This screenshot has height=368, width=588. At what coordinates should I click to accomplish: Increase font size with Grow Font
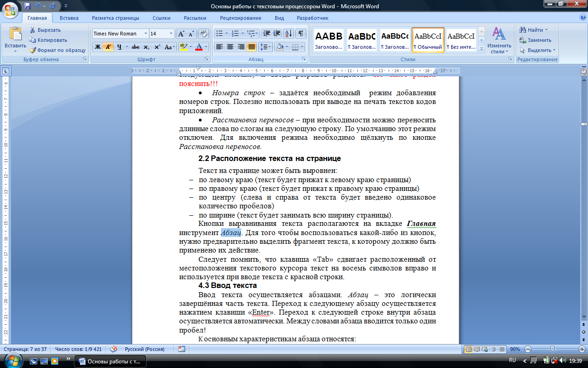(x=181, y=34)
